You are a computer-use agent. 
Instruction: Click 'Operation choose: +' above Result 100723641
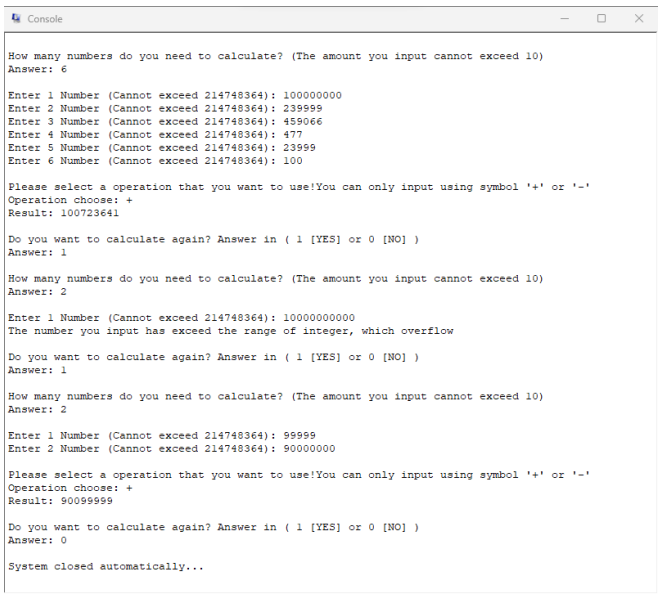coord(70,200)
